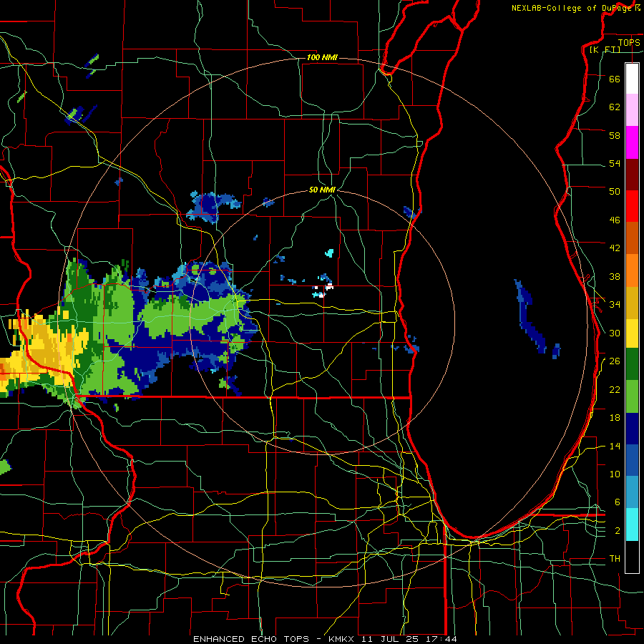Click the 50 NMI range ring label

(x=323, y=190)
